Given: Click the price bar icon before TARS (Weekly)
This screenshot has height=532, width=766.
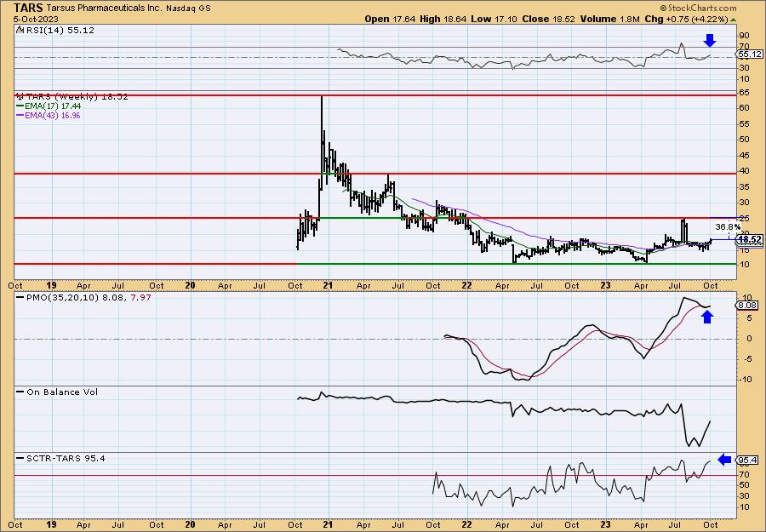Looking at the screenshot, I should tap(20, 96).
